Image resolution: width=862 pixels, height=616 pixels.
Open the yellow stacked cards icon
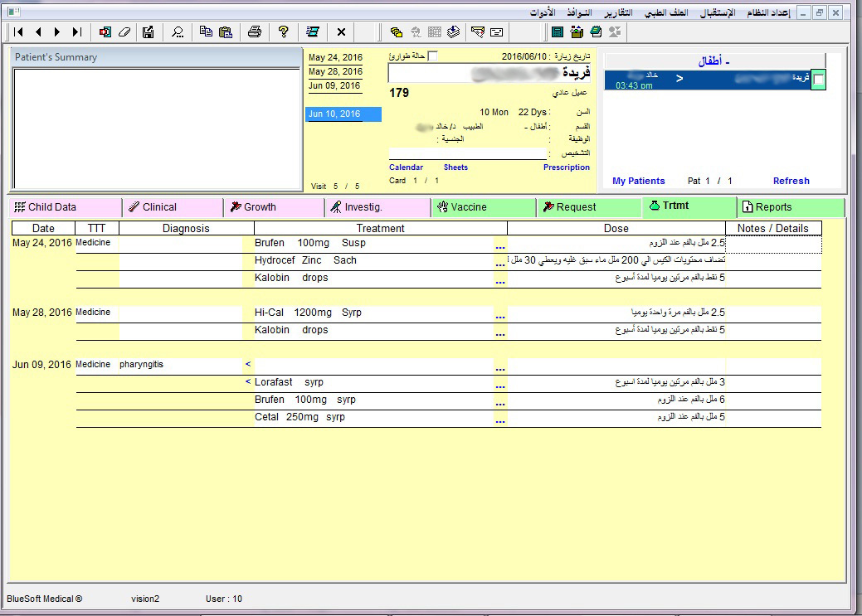[x=396, y=32]
